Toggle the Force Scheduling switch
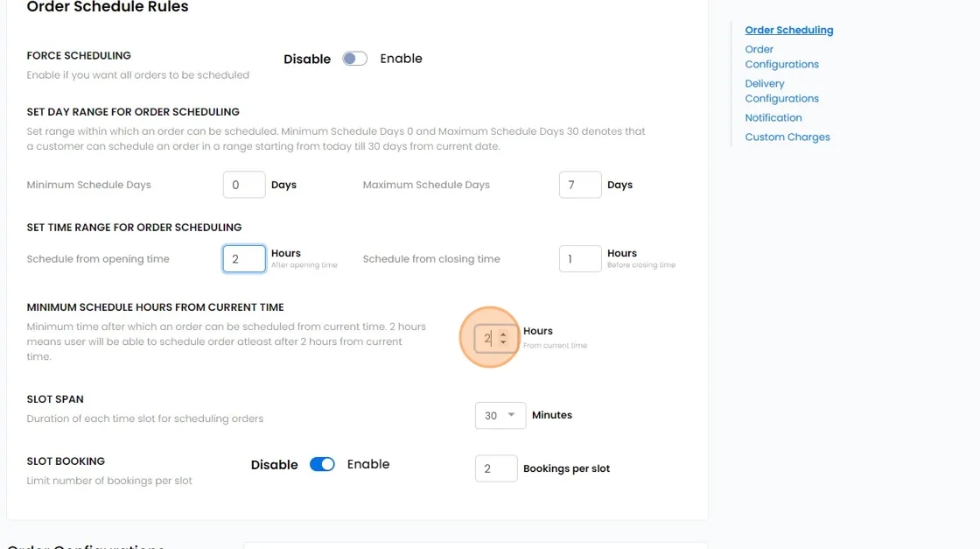 (354, 59)
